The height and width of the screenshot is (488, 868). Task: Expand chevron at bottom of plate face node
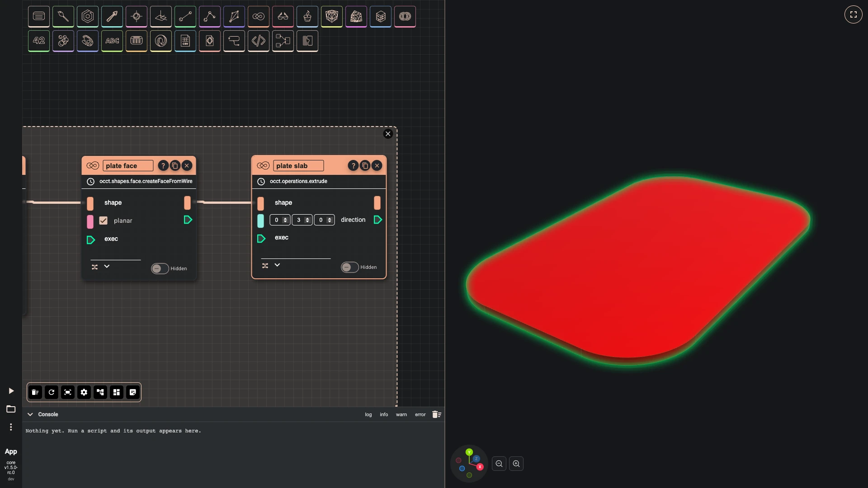click(x=107, y=267)
